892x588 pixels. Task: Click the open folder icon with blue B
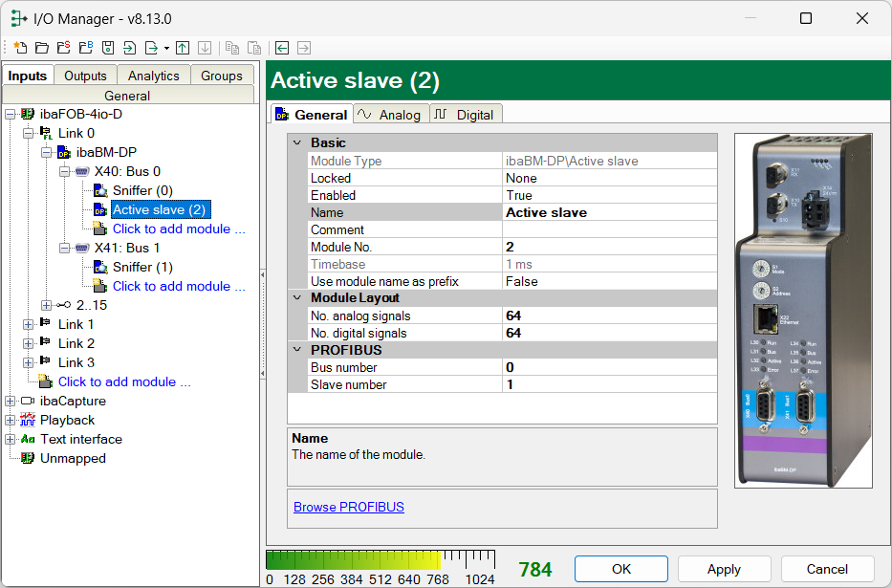pyautogui.click(x=86, y=48)
